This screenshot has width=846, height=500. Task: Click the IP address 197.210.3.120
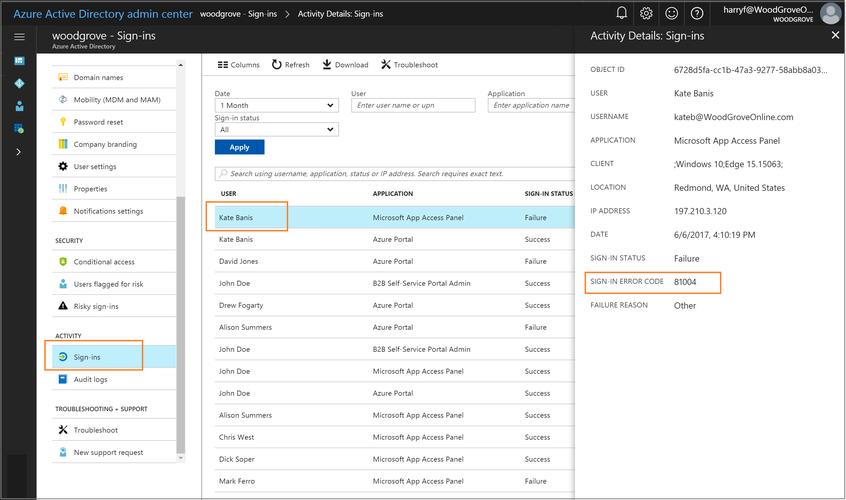(700, 211)
